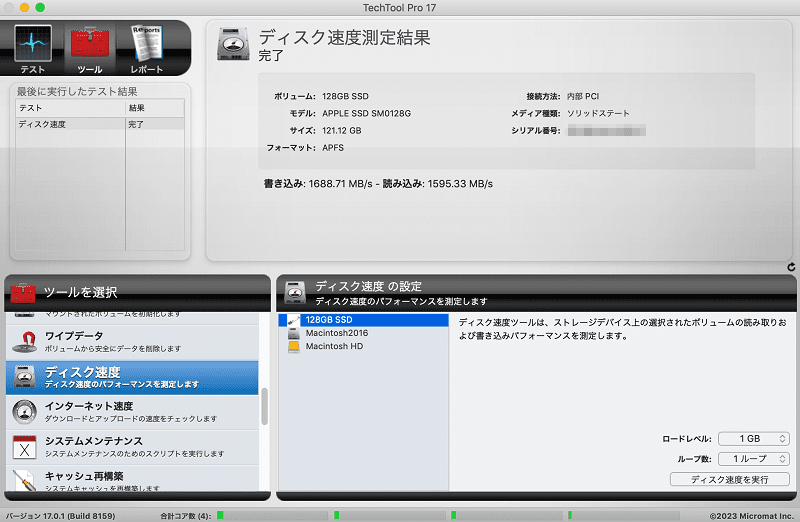
Task: Click the 結果 column header
Action: (155, 108)
